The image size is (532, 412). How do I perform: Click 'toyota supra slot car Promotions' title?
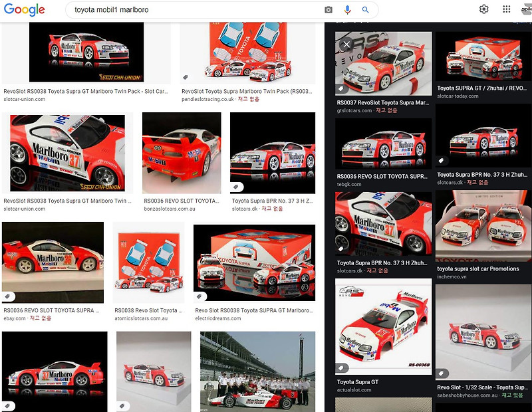tap(478, 269)
